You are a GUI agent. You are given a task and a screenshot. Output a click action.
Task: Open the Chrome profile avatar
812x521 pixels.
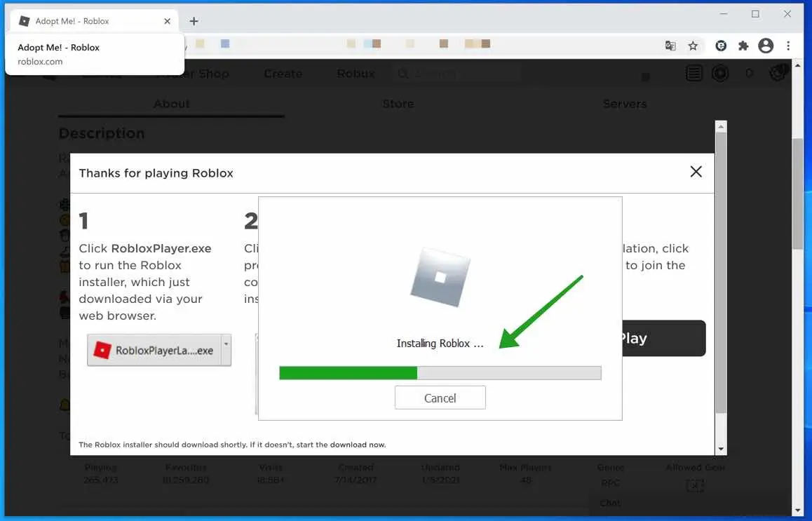click(x=766, y=46)
